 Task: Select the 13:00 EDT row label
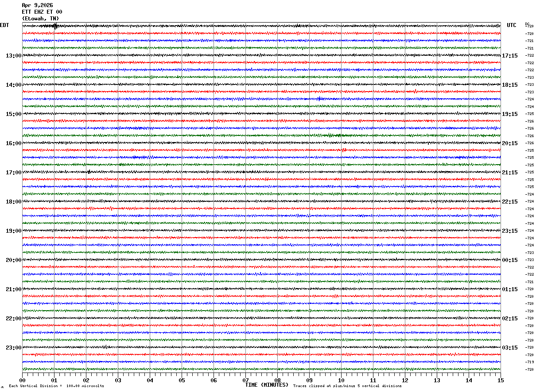tap(14, 56)
